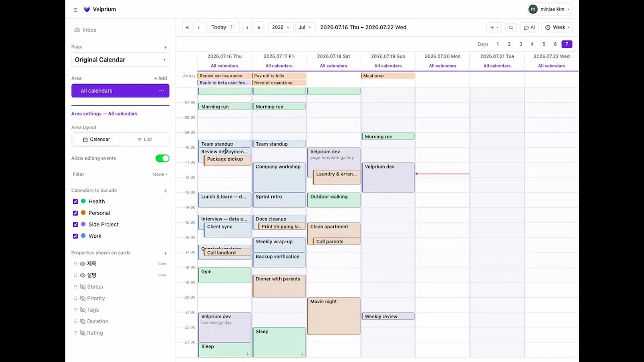This screenshot has width=644, height=362.
Task: Uncheck the Side Project calendar
Action: tap(75, 224)
